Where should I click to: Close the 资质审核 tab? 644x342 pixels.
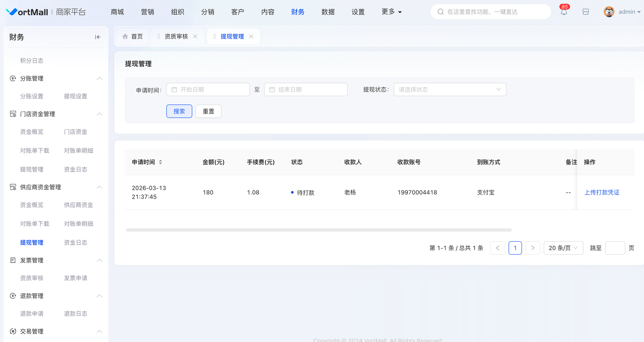[195, 37]
